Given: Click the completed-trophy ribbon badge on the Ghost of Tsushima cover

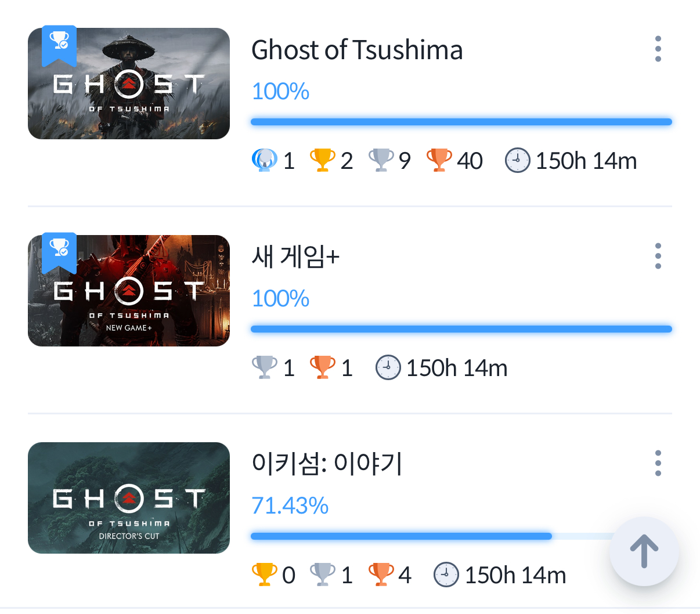Looking at the screenshot, I should (59, 45).
